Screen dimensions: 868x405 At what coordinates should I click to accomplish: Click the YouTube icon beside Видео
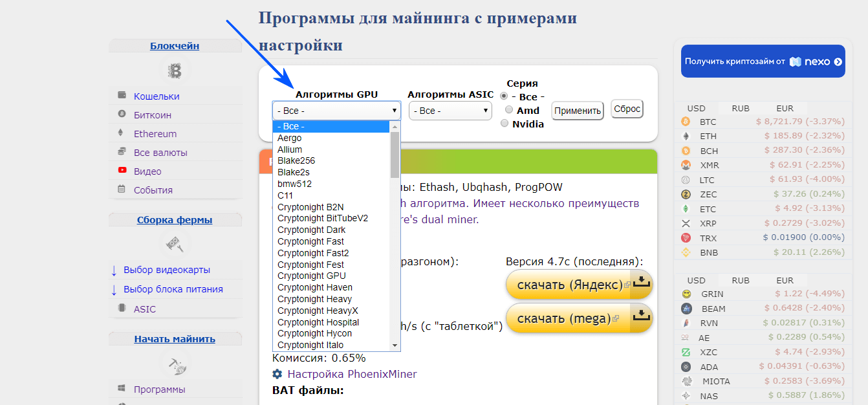tap(122, 170)
